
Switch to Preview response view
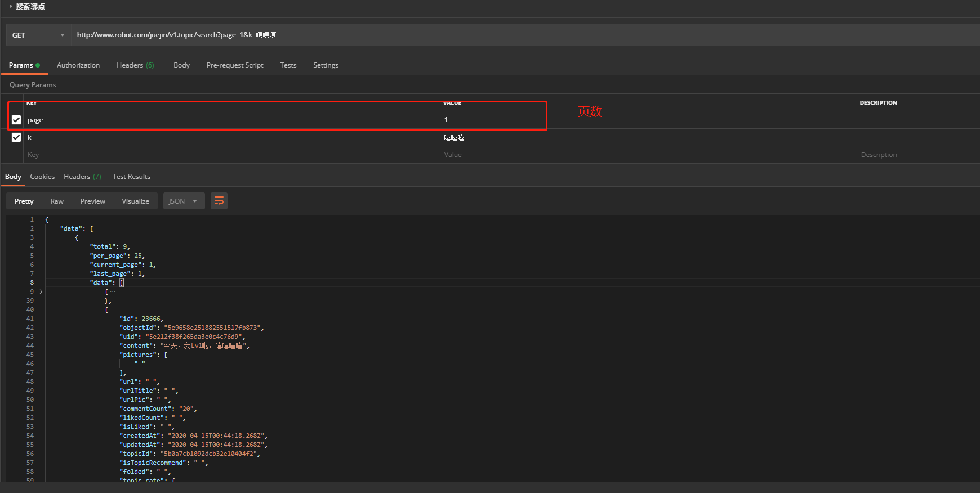93,201
